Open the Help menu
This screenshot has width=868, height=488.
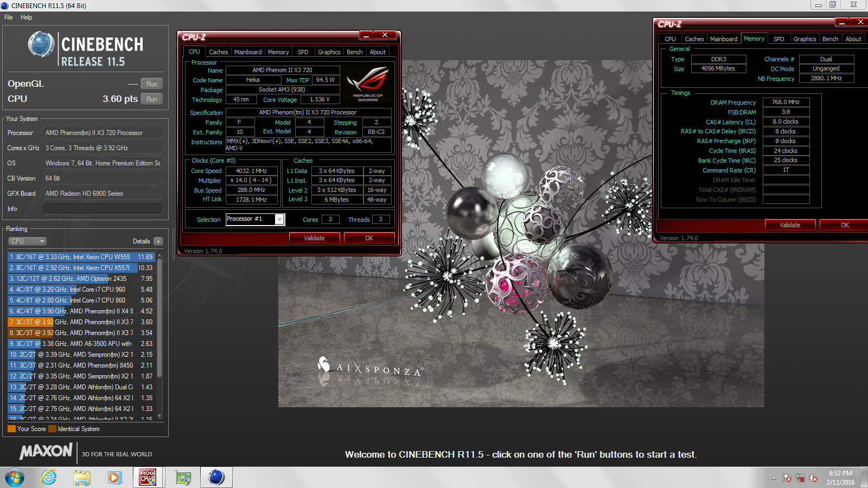(x=26, y=17)
